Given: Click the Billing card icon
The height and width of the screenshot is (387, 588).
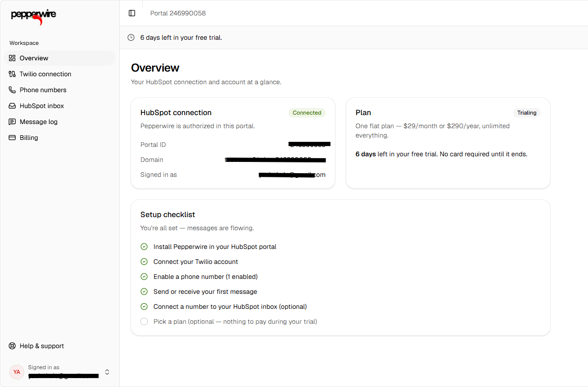Looking at the screenshot, I should (12, 138).
